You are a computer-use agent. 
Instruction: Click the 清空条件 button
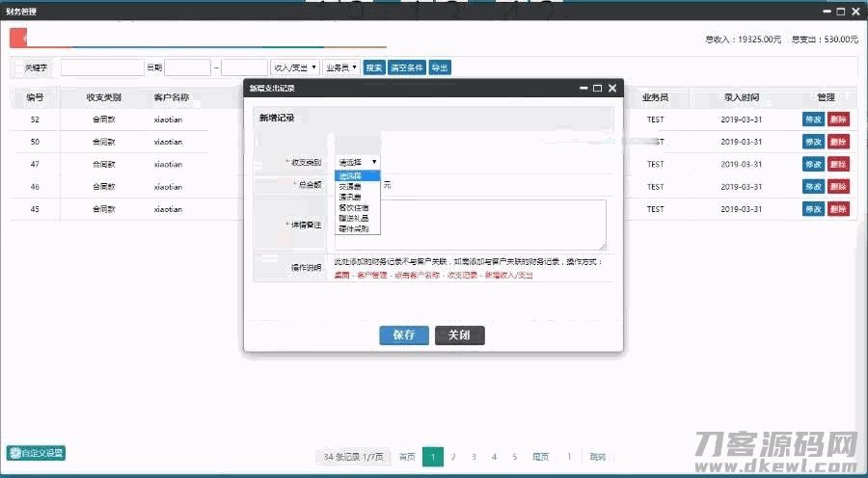[407, 67]
